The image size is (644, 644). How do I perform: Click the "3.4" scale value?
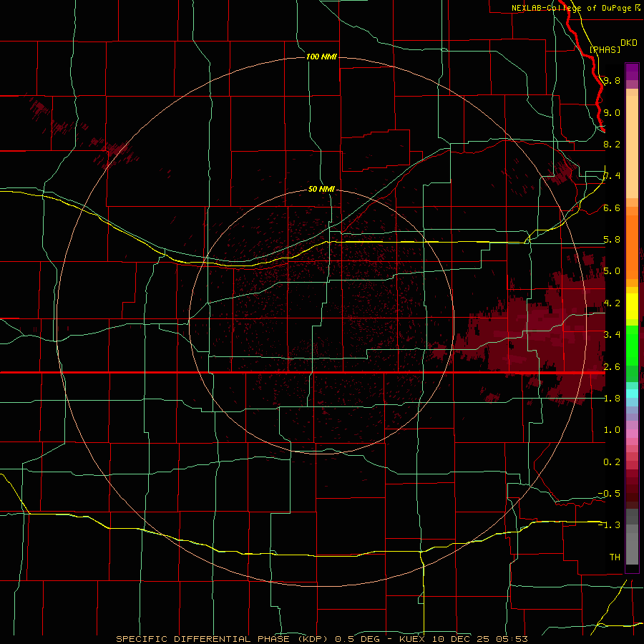click(612, 334)
